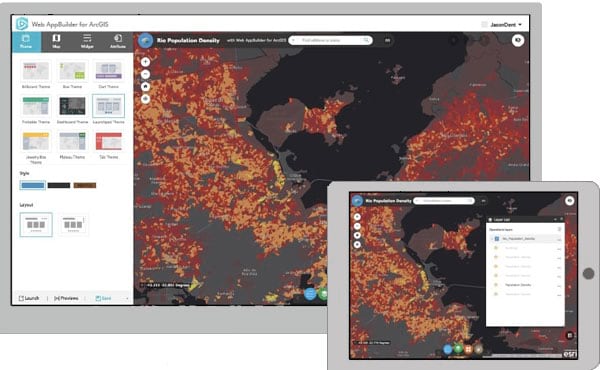Screen dimensions: 600x370
Task: Click the desktop map address search field
Action: click(329, 40)
